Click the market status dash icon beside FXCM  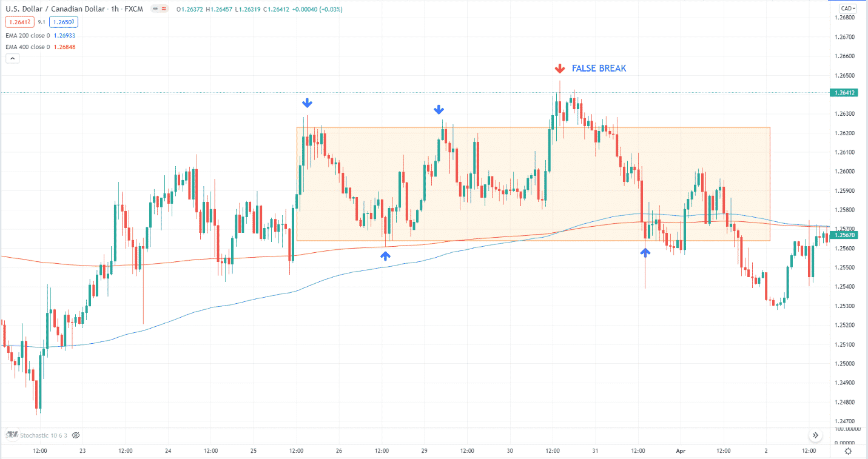click(156, 8)
